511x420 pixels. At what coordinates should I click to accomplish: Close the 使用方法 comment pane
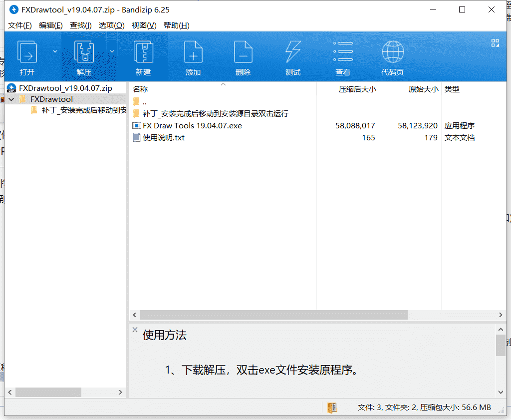pyautogui.click(x=135, y=329)
